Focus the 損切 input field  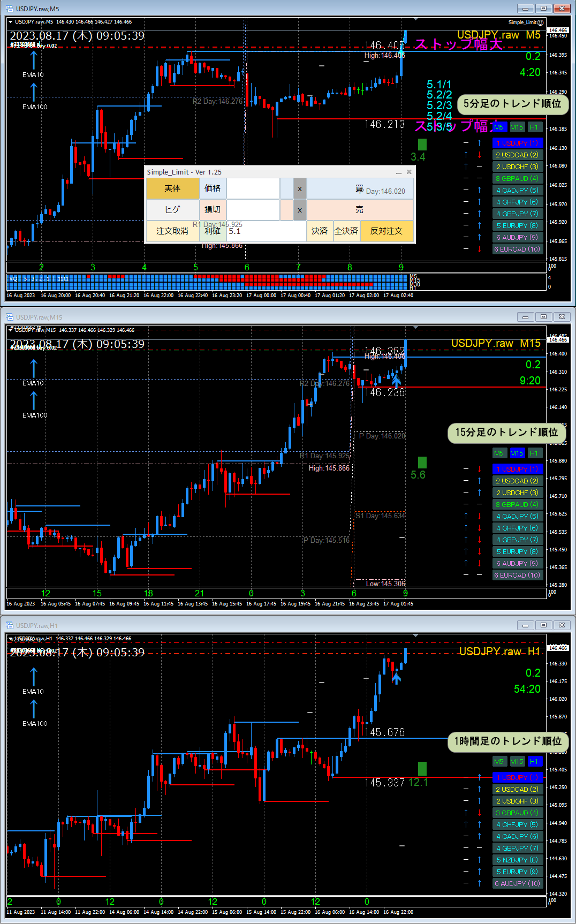coord(253,210)
